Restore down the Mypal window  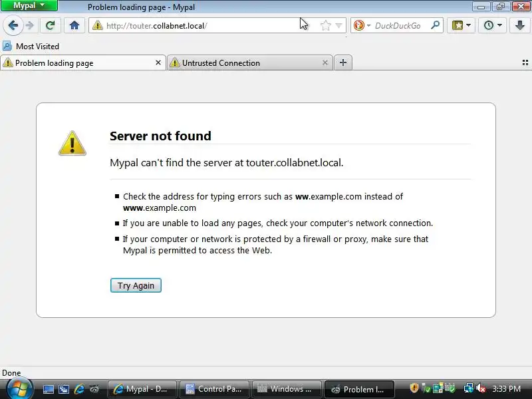point(501,6)
